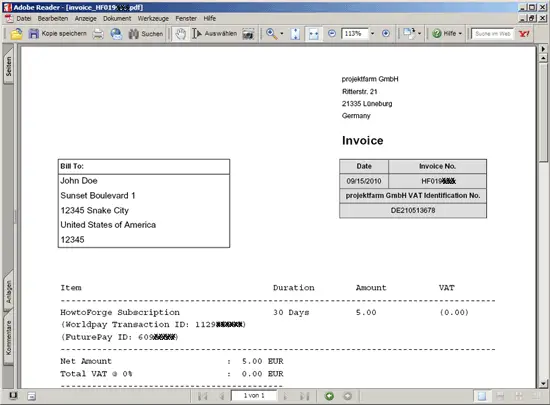Click the fit width icon
The image size is (550, 405).
[313, 34]
